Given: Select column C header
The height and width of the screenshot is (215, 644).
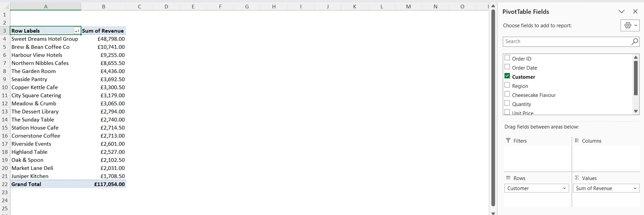Looking at the screenshot, I should (x=139, y=6).
